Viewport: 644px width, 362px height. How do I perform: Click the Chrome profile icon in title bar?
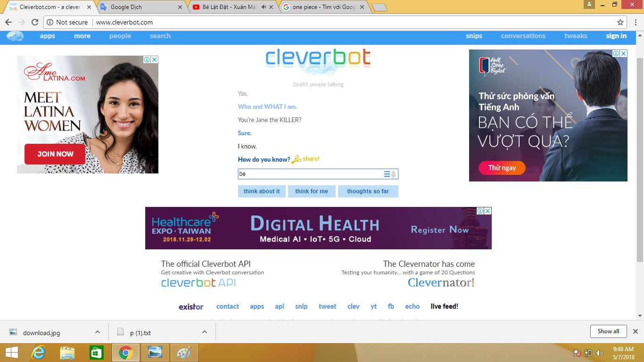click(x=589, y=4)
